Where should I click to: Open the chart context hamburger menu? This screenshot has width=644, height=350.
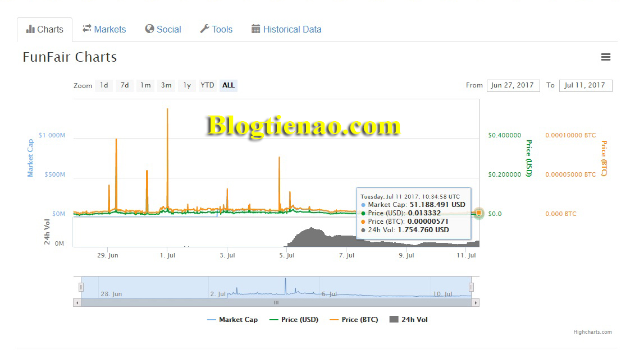(x=605, y=57)
